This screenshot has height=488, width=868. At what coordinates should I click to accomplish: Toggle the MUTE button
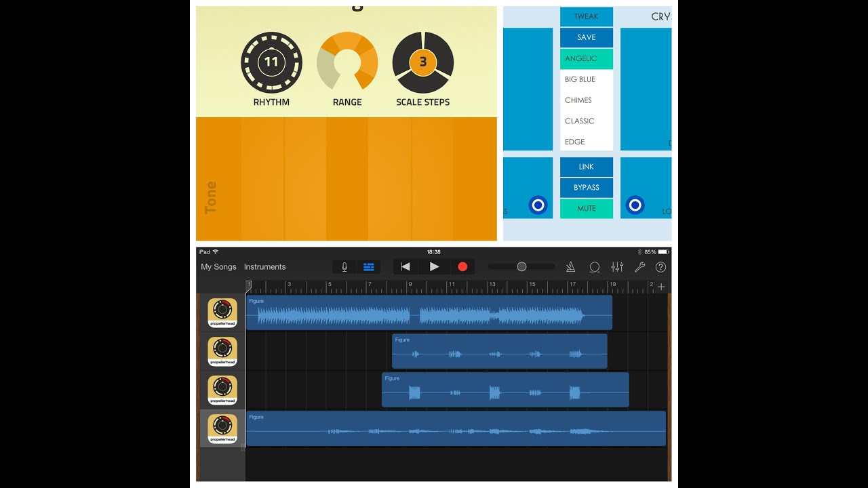click(587, 209)
